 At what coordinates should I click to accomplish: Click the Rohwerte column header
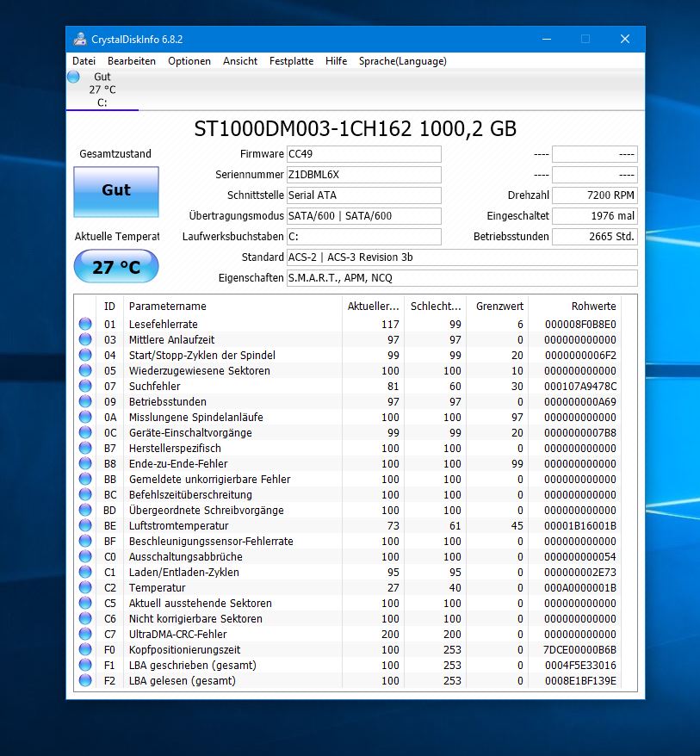click(x=574, y=307)
